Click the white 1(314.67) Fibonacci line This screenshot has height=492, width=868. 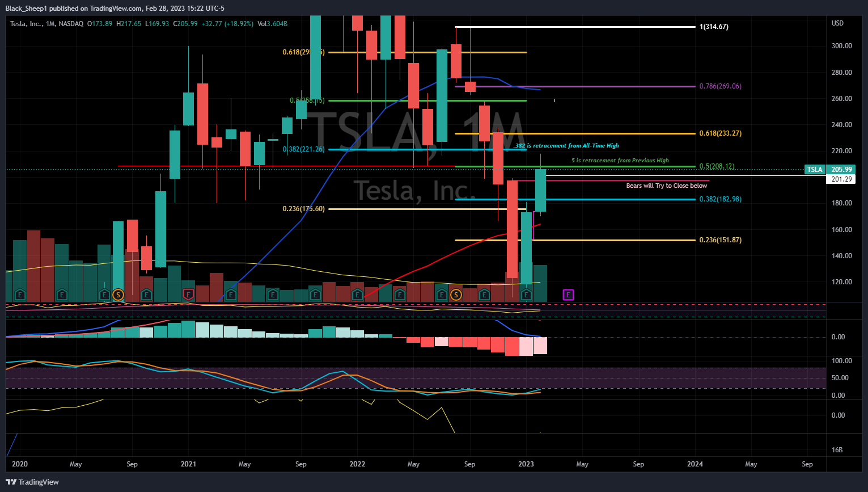coord(575,27)
